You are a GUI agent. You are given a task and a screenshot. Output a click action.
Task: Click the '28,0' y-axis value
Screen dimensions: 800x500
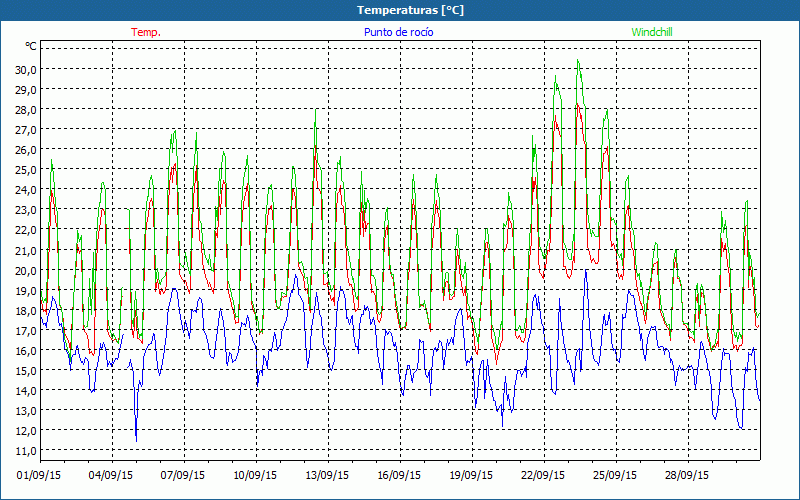(26, 110)
